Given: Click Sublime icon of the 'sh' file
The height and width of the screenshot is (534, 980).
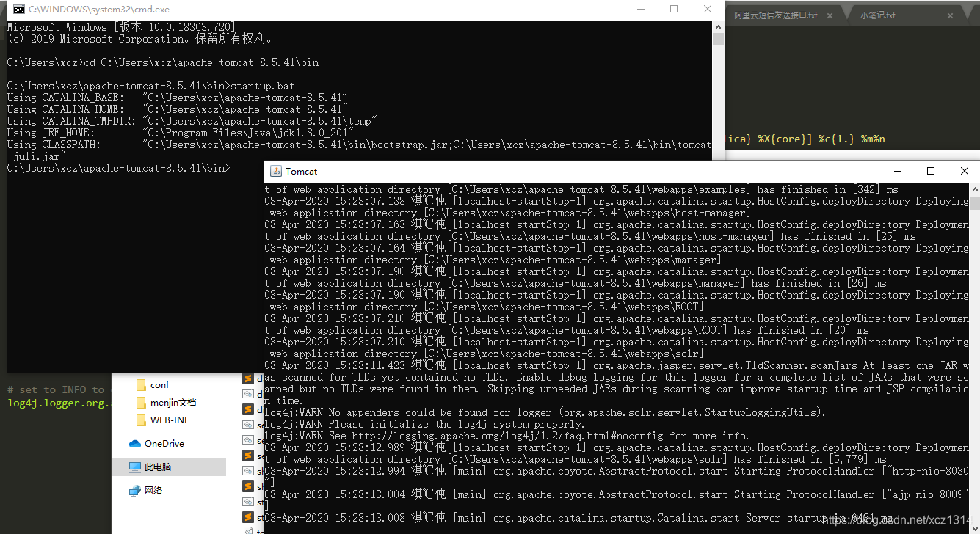Looking at the screenshot, I should pos(249,486).
